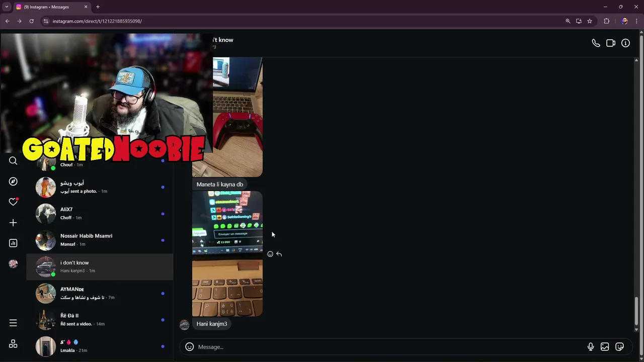Click the "Hani kanjm3" chat message
Screen dimensions: 644x362
212,324
